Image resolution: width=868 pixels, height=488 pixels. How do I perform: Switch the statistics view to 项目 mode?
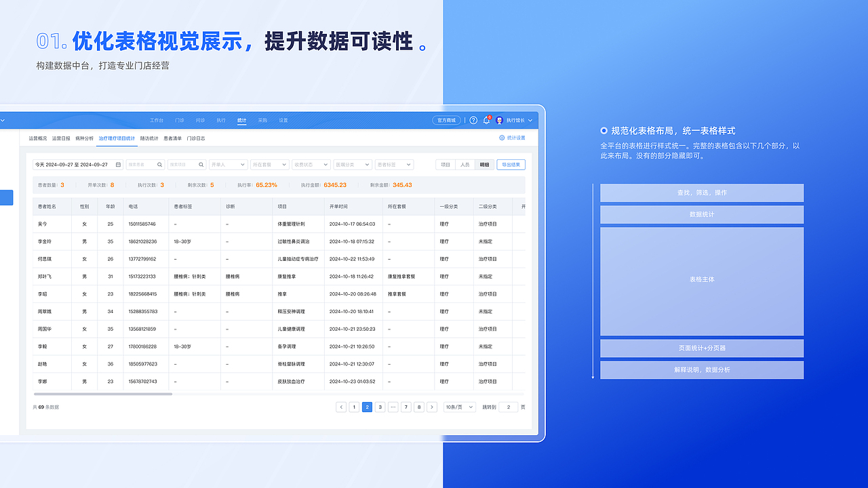coord(445,165)
